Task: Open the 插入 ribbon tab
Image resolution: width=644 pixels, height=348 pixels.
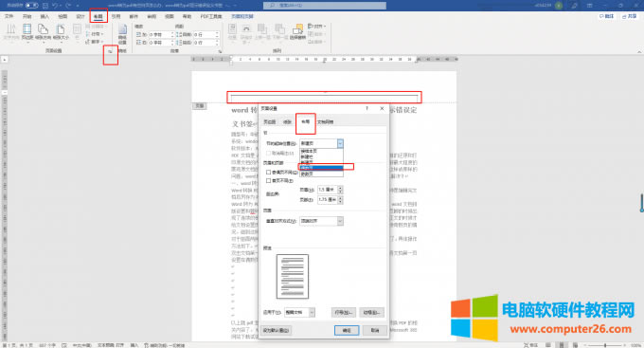Action: click(45, 16)
